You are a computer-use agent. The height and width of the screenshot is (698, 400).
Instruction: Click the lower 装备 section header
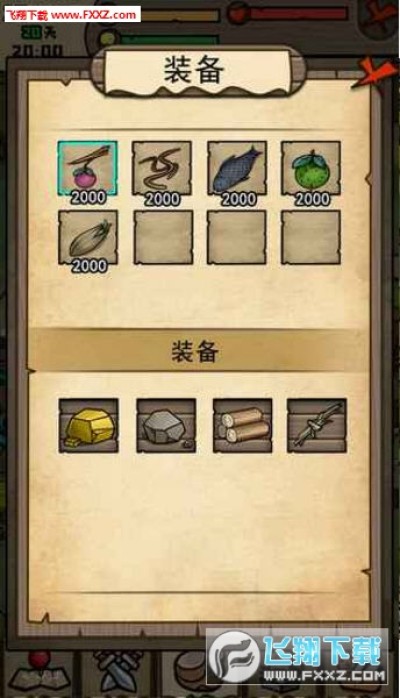point(196,351)
